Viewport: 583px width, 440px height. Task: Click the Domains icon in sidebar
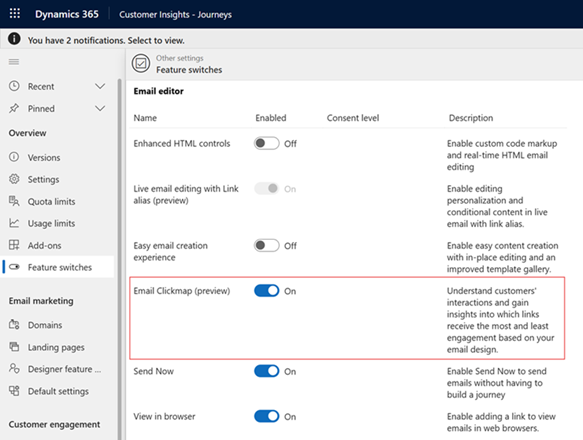click(14, 325)
